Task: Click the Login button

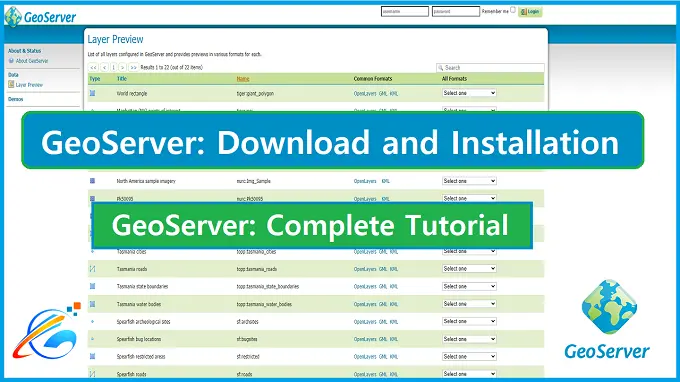Action: point(530,12)
